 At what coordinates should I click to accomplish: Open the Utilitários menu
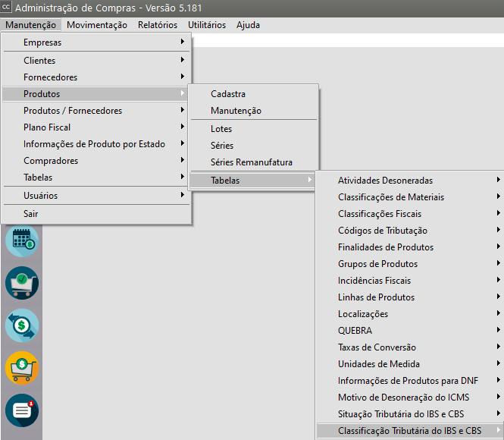coord(207,24)
